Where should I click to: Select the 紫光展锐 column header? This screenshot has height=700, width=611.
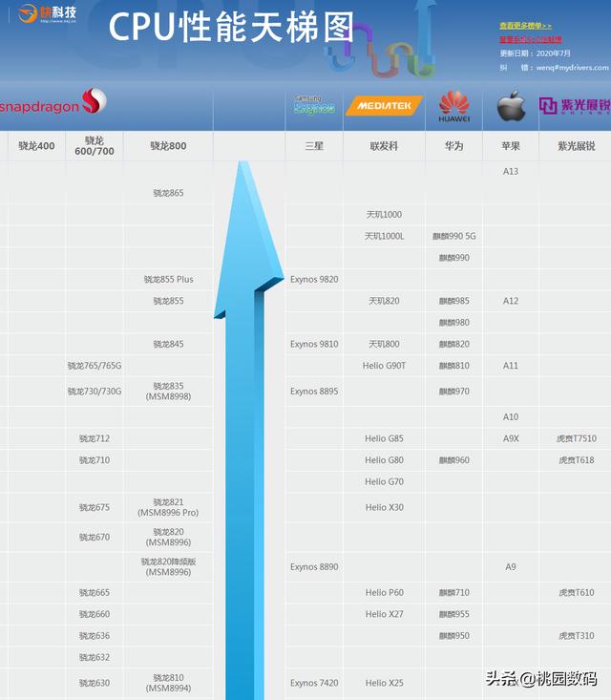click(x=577, y=146)
